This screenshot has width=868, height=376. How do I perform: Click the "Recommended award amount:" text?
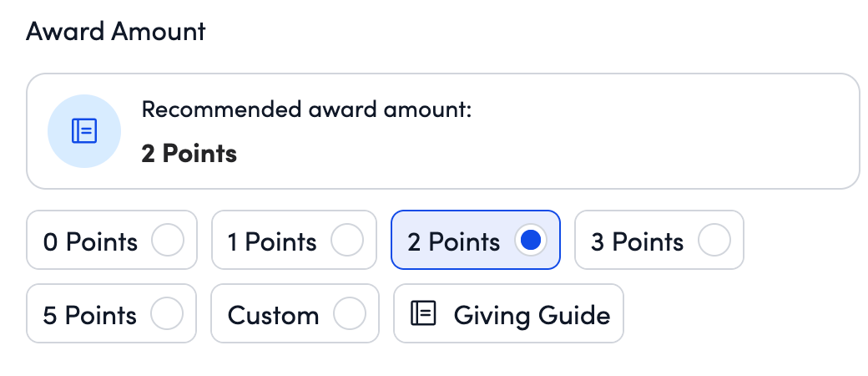[x=306, y=109]
